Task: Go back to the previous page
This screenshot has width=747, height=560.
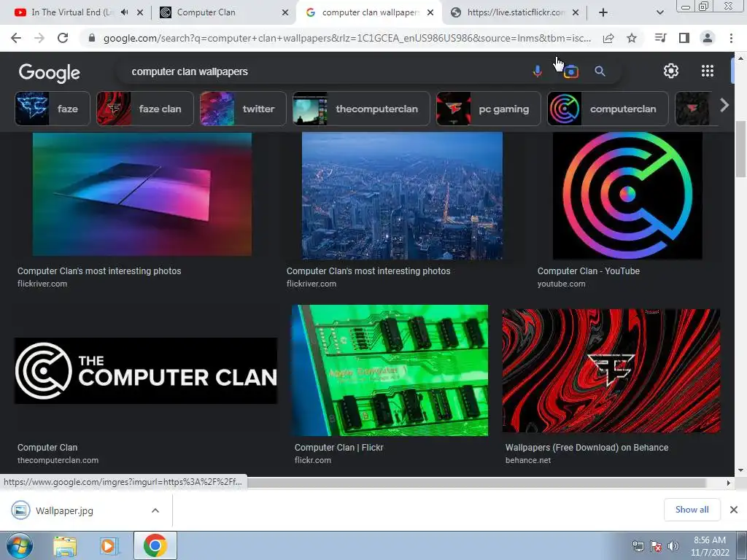Action: [16, 38]
